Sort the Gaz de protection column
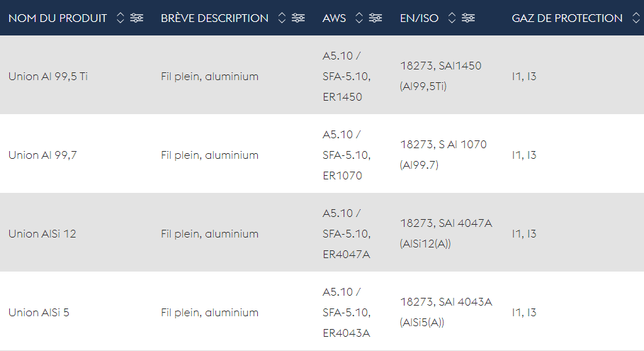The image size is (644, 351). point(635,18)
